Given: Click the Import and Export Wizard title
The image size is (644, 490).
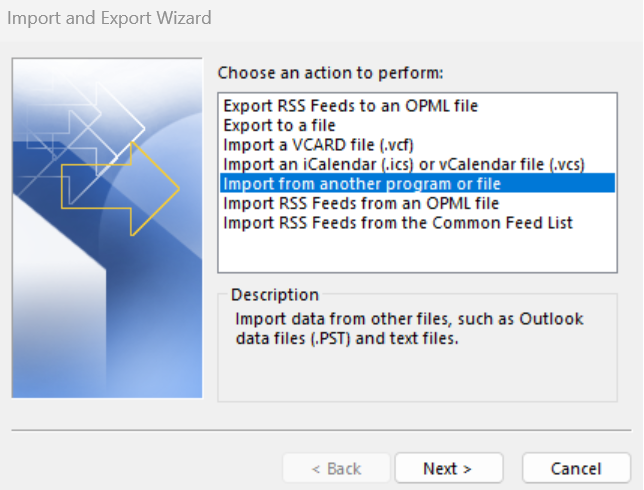Looking at the screenshot, I should (x=109, y=18).
